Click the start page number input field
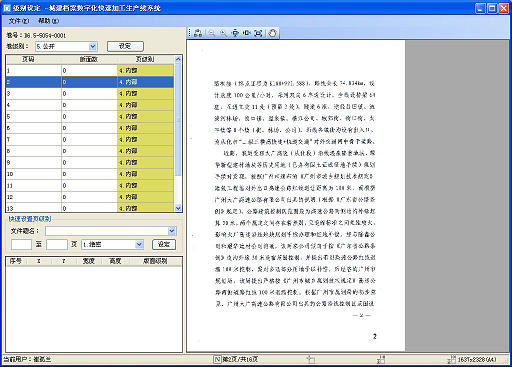The height and width of the screenshot is (367, 512). [x=21, y=244]
